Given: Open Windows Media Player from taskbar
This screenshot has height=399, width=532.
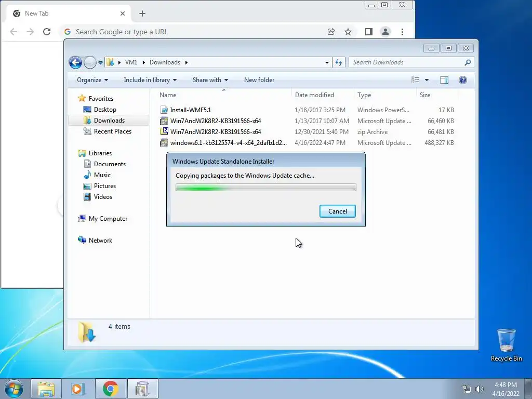Looking at the screenshot, I should coord(78,389).
